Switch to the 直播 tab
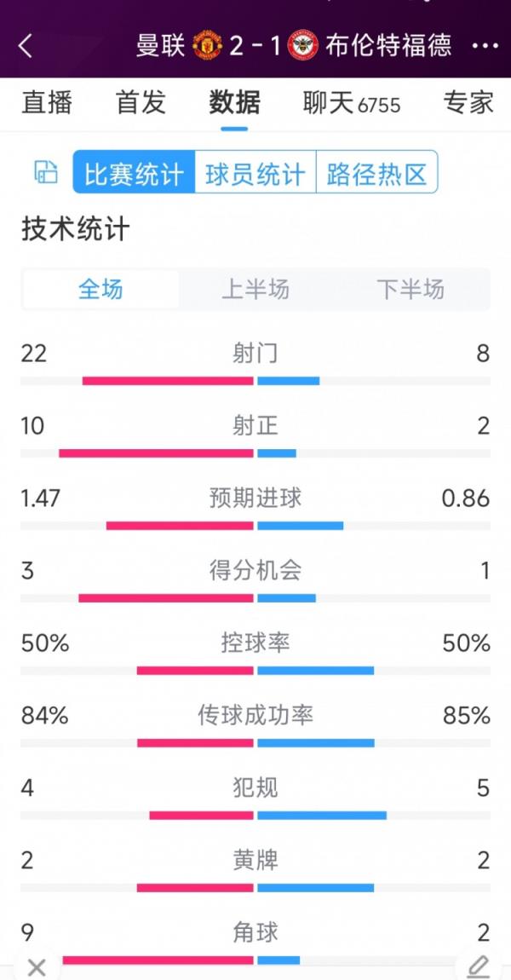The width and height of the screenshot is (511, 980). (46, 103)
